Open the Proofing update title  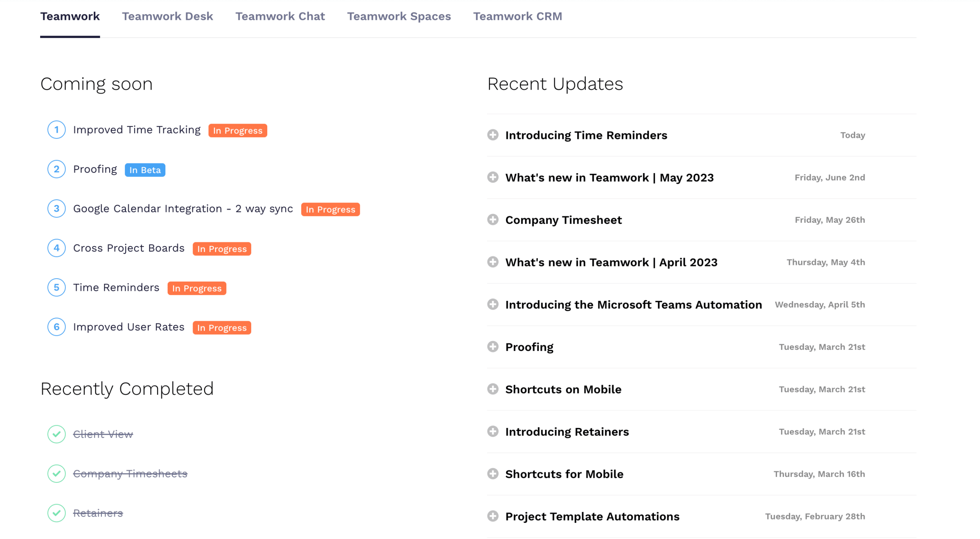[529, 347]
